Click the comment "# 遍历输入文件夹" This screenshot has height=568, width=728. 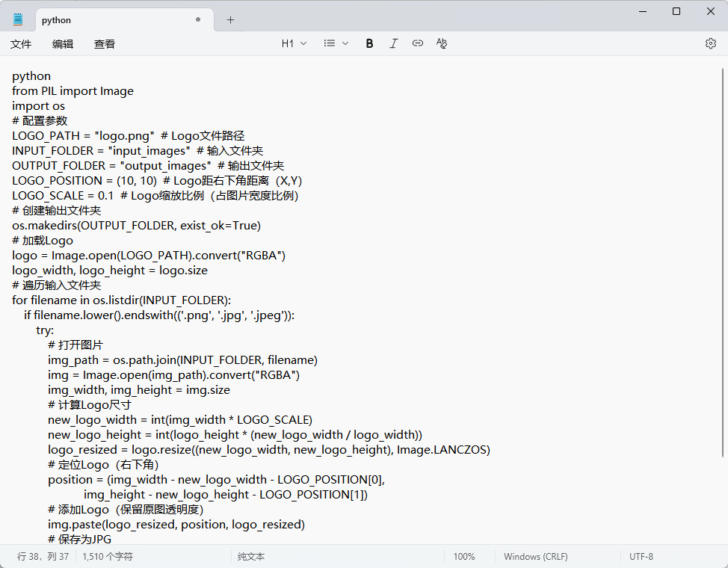(57, 285)
